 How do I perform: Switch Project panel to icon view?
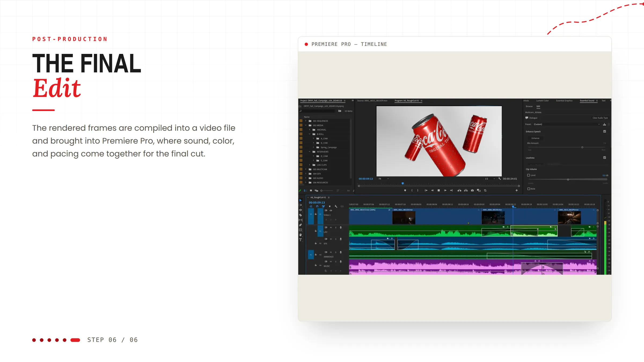[311, 191]
